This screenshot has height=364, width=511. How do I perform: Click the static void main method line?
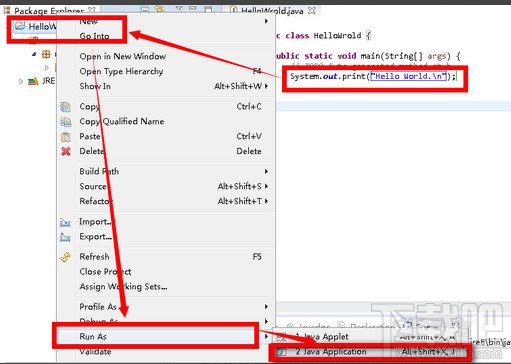pos(368,56)
